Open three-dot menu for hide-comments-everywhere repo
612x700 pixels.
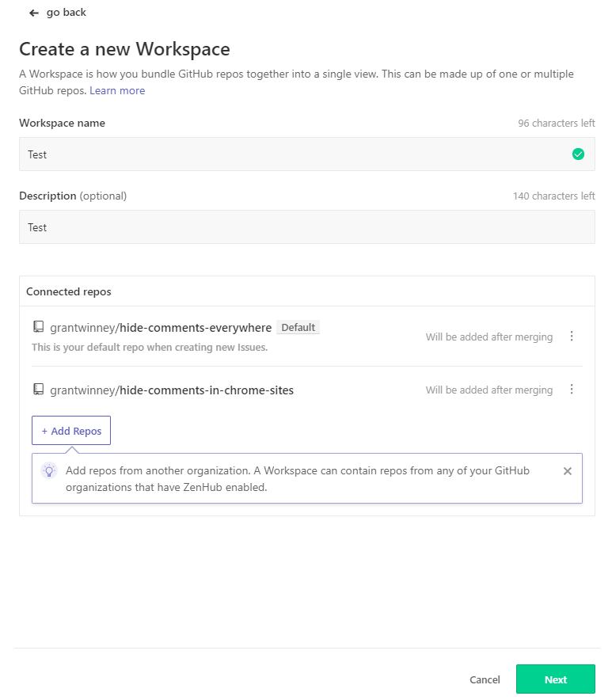(x=572, y=337)
